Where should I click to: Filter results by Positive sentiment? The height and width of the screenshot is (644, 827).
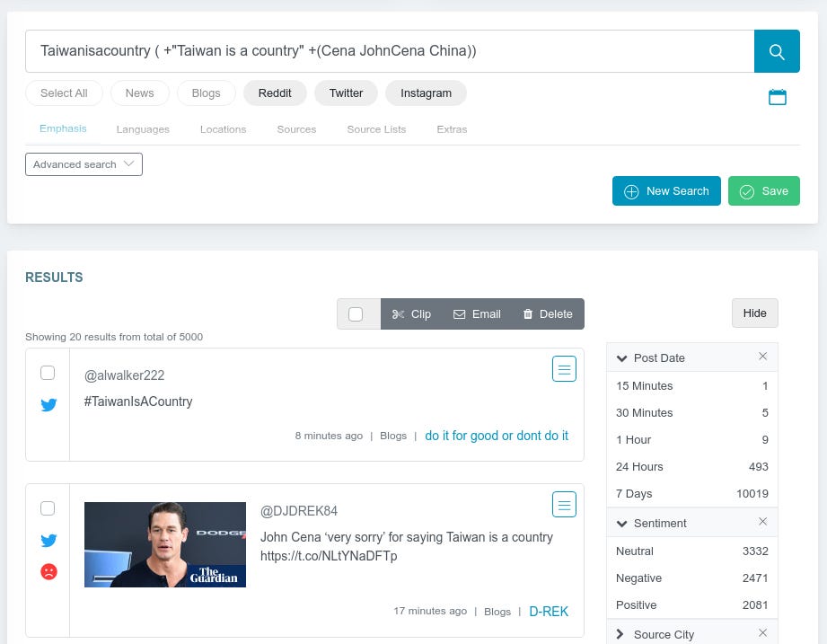coord(692,605)
